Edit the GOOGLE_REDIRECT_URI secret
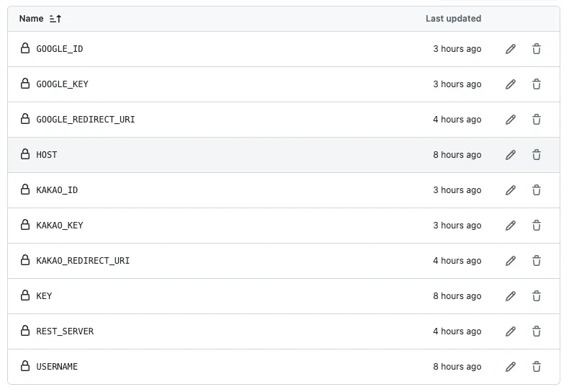The width and height of the screenshot is (569, 392). 511,120
